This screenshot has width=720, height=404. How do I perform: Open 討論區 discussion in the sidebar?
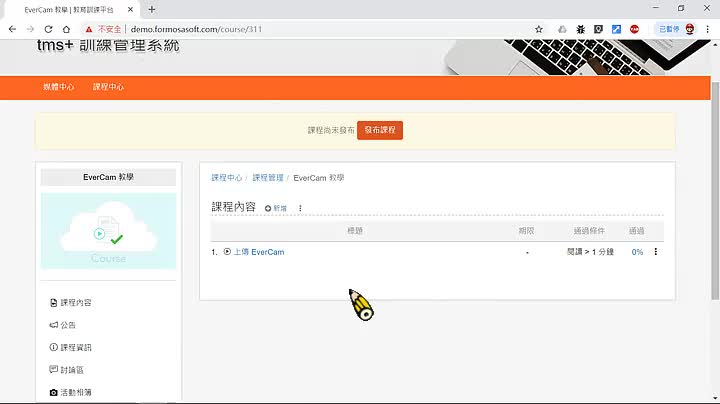tap(66, 370)
